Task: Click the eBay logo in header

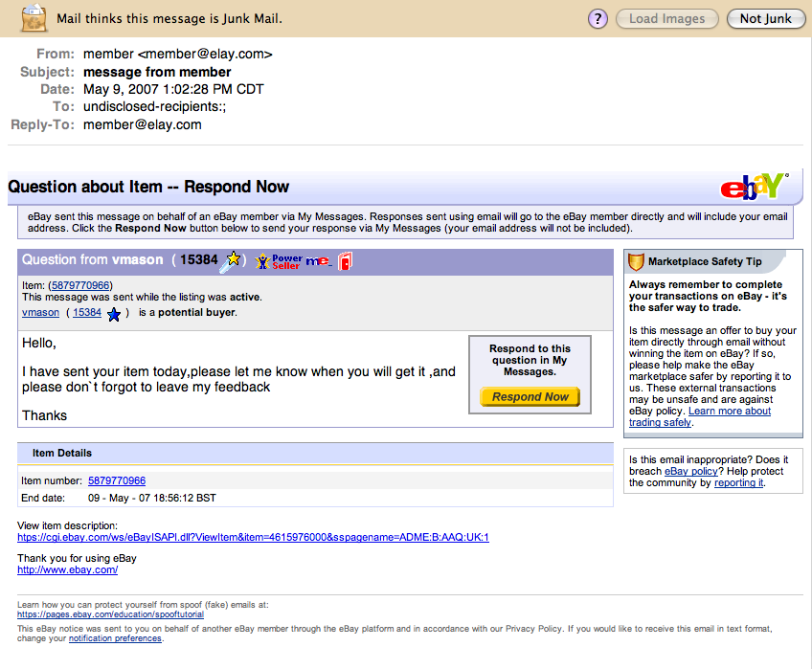Action: [755, 187]
